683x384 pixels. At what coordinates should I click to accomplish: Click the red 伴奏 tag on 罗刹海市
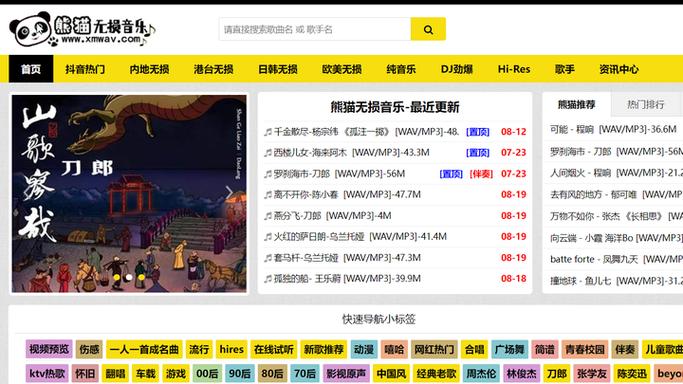481,174
